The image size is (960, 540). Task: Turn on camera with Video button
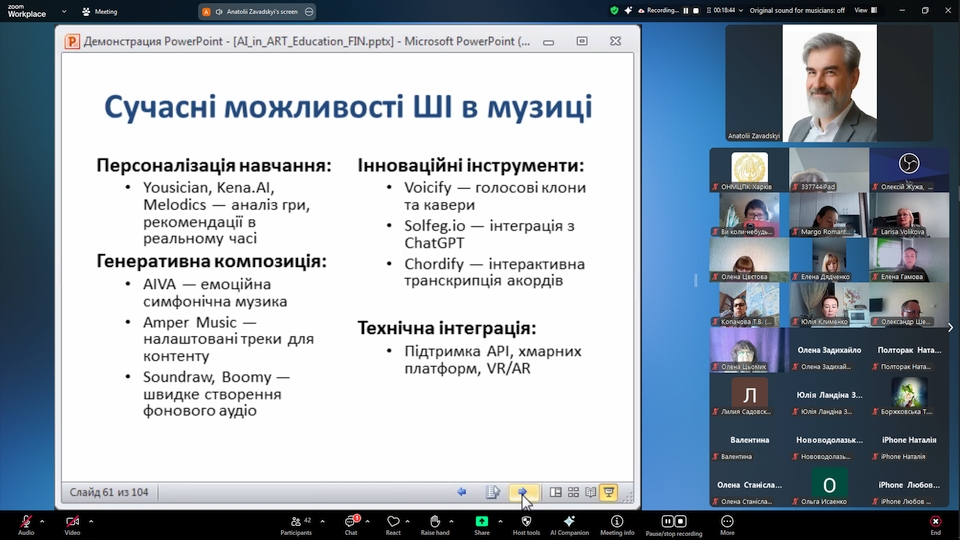coord(72,525)
